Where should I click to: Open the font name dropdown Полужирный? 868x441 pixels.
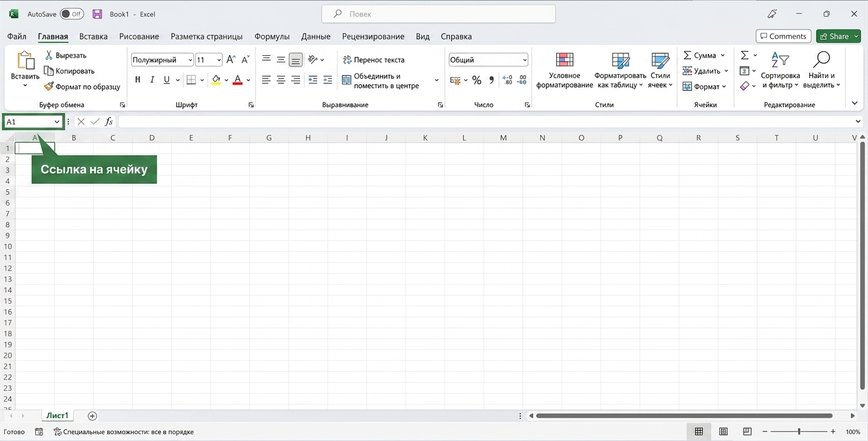190,60
